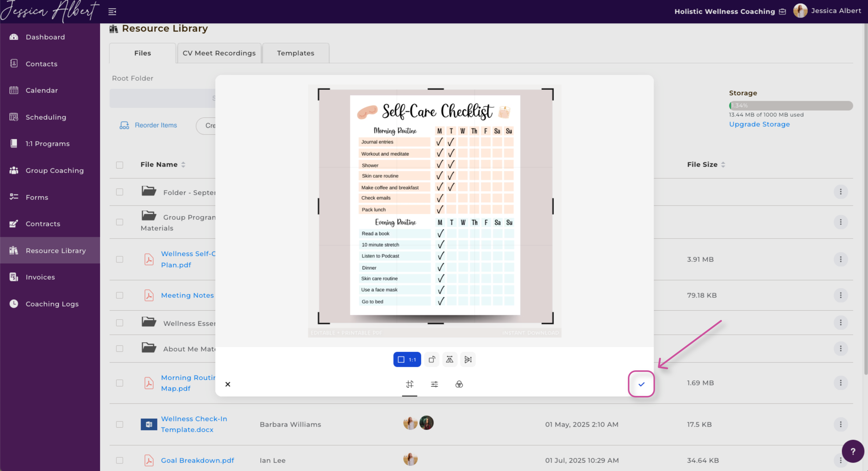
Task: Switch to the CV Meet Recordings tab
Action: point(219,53)
